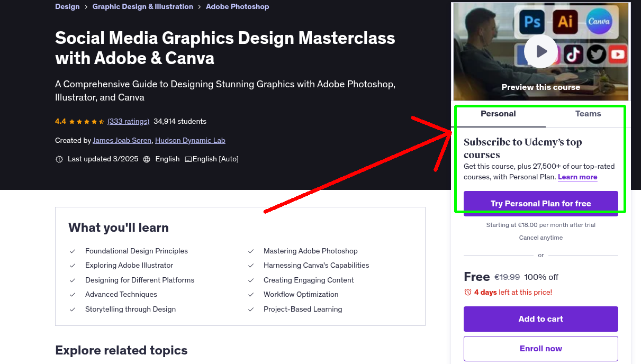The height and width of the screenshot is (364, 641).
Task: Play the course preview video
Action: (541, 51)
